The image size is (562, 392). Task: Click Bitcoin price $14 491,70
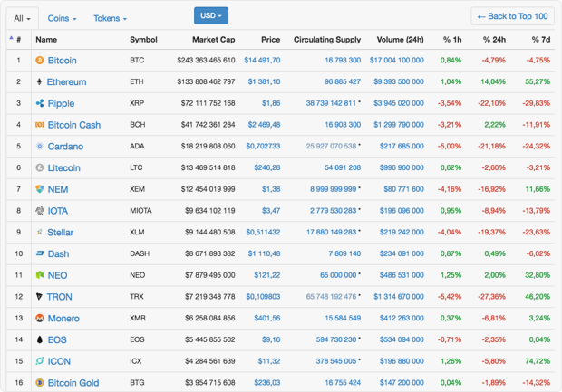[x=262, y=60]
